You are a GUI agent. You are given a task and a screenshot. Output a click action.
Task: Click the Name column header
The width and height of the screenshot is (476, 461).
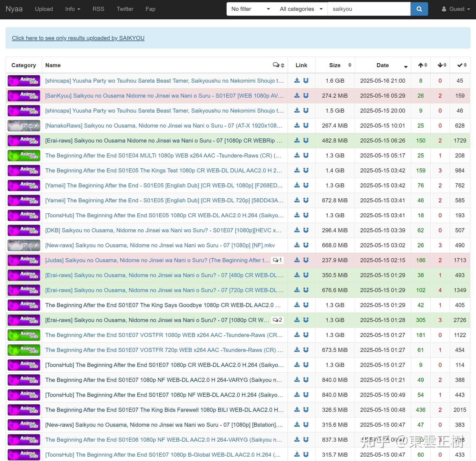click(53, 65)
